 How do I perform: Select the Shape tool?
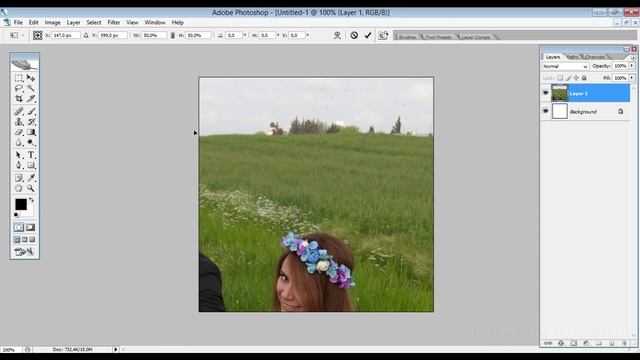31,165
